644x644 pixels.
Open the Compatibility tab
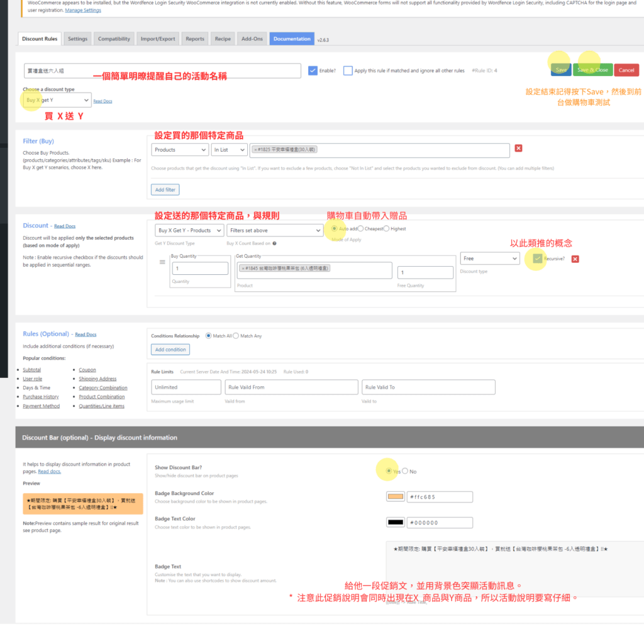coord(114,39)
